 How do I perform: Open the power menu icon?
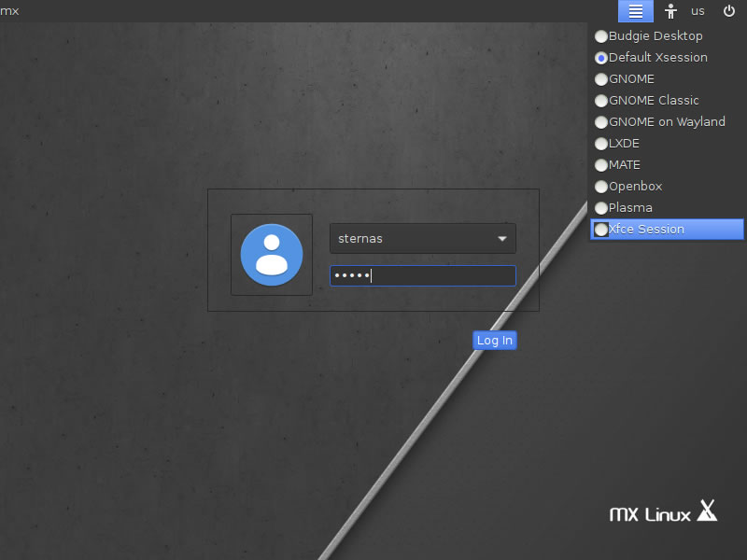tap(729, 11)
